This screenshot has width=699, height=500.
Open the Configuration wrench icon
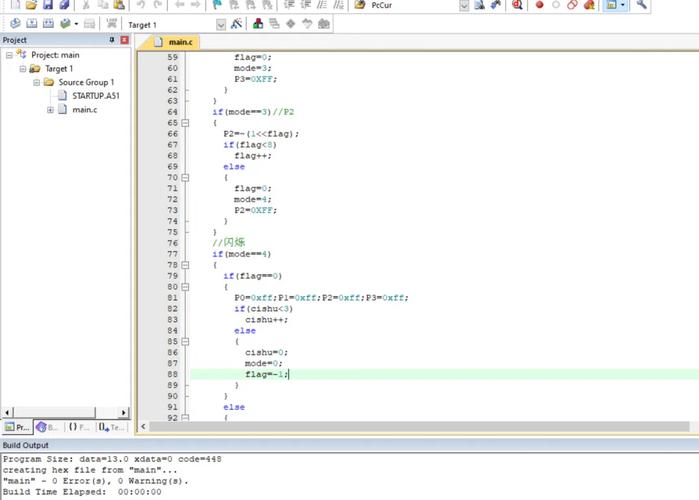(x=641, y=5)
